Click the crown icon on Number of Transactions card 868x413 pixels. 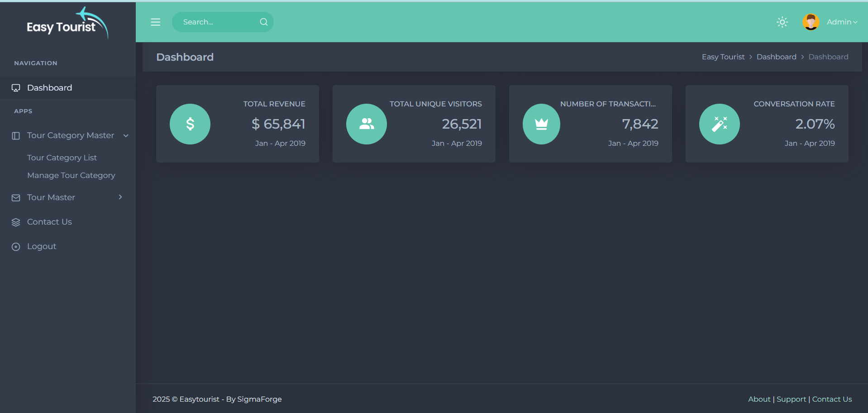(541, 124)
